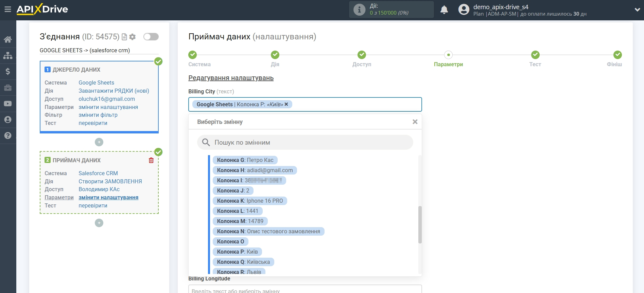Click the ApiX-Drive logo
Screen dimensions: 644x293
point(42,9)
